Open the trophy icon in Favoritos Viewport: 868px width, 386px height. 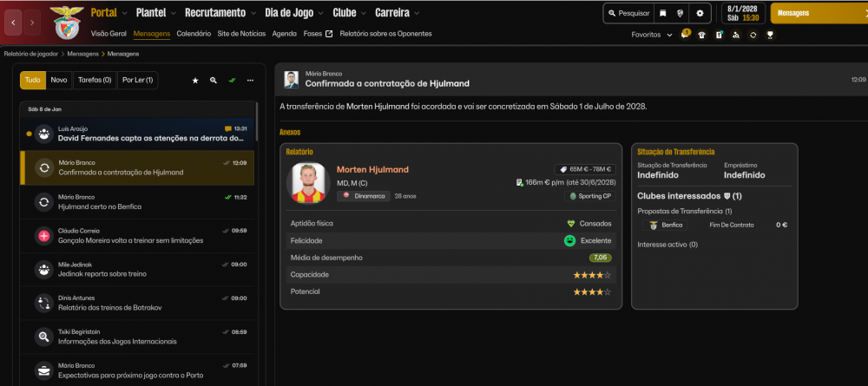point(769,35)
